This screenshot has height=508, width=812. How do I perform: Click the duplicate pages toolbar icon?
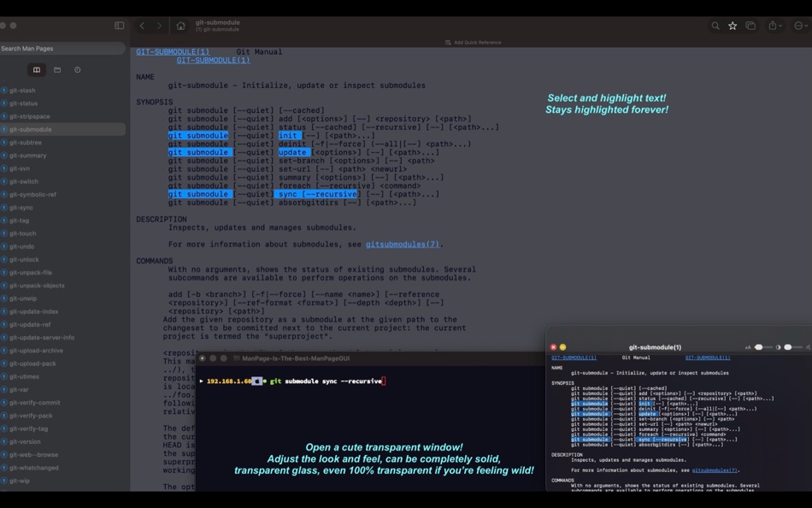tap(750, 26)
